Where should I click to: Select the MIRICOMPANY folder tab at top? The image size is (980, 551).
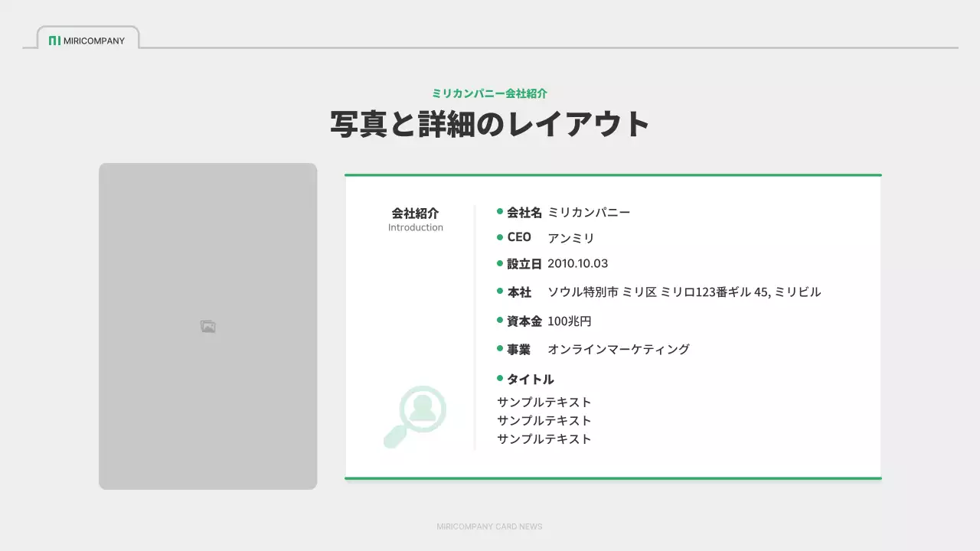coord(88,38)
